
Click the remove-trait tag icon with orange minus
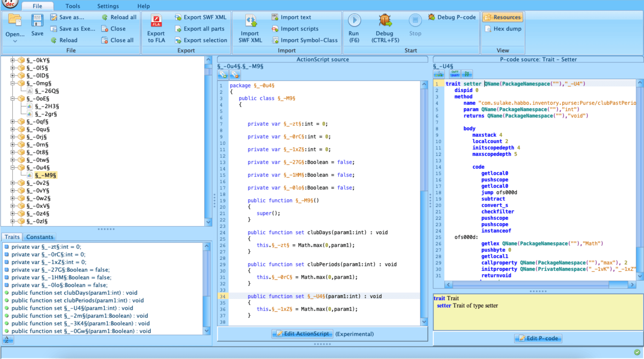pyautogui.click(x=235, y=75)
